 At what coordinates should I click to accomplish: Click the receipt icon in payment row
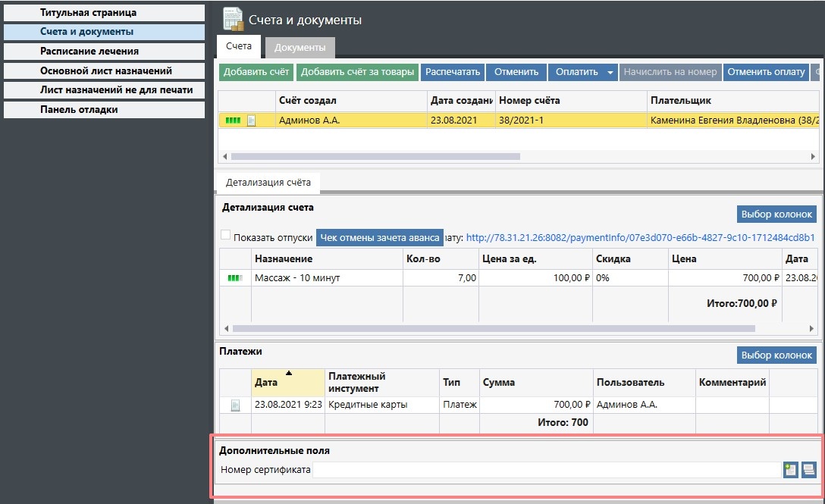[235, 405]
